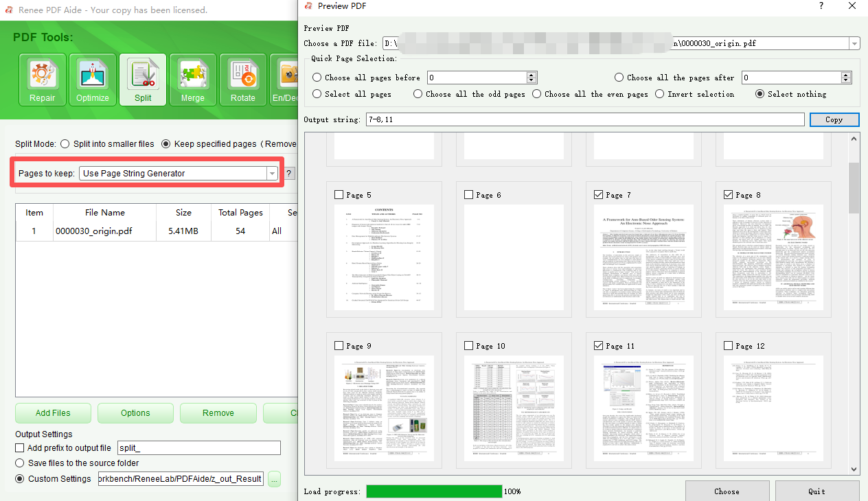The image size is (868, 501).
Task: Open the Repair PDF tool
Action: tap(42, 80)
